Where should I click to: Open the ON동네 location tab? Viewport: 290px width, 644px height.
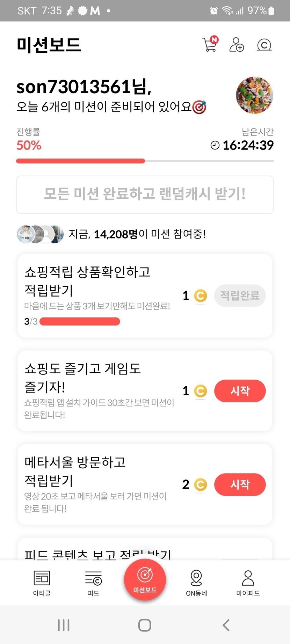[x=196, y=583]
